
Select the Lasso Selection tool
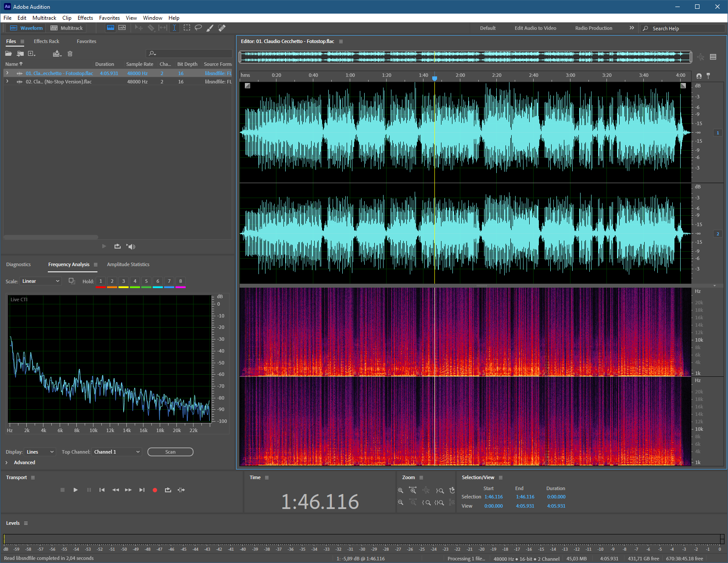click(198, 28)
